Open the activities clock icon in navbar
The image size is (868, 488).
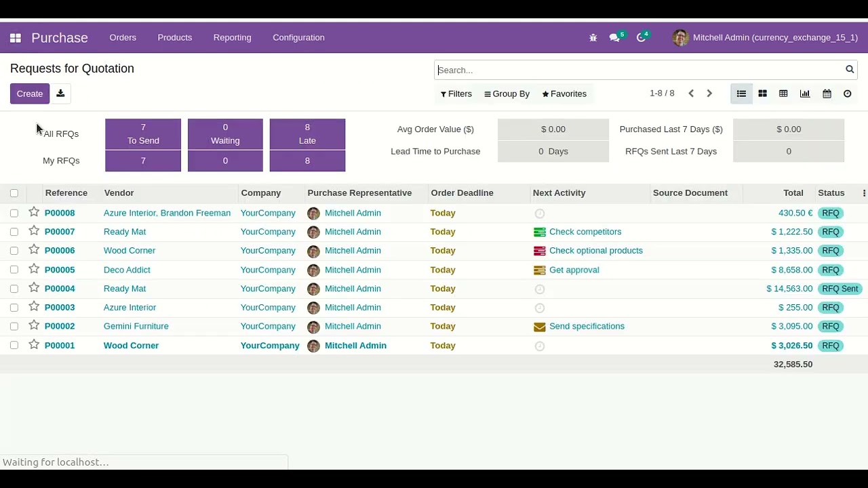click(641, 38)
